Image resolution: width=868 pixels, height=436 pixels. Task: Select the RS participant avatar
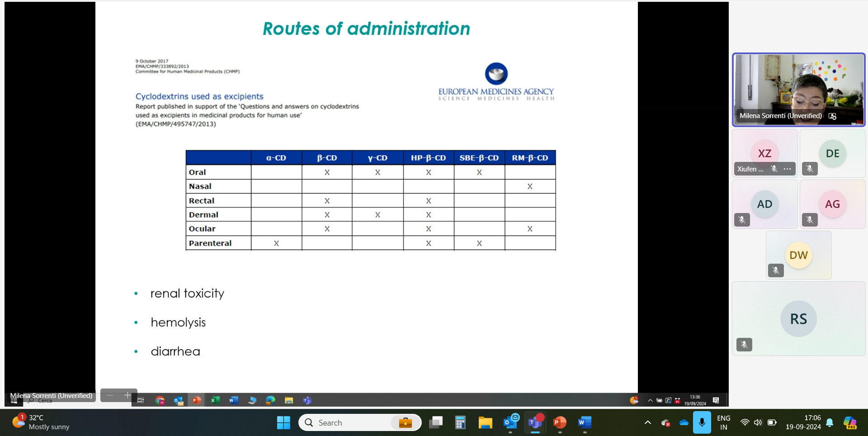coord(798,319)
